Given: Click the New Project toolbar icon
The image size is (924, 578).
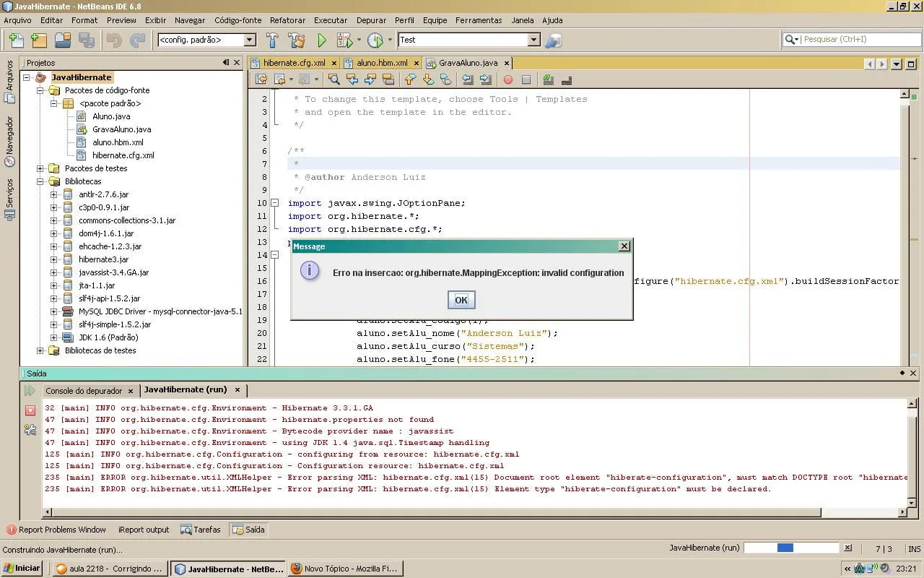Looking at the screenshot, I should (39, 40).
